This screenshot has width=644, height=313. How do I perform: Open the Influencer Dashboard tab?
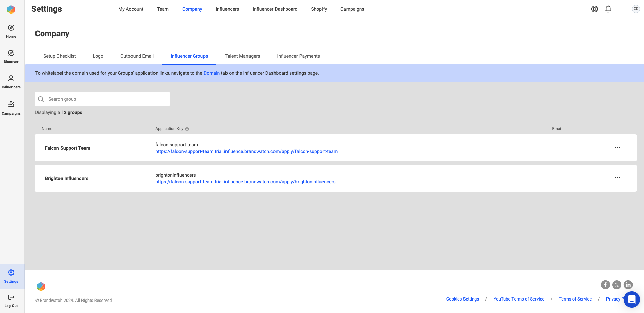point(275,9)
